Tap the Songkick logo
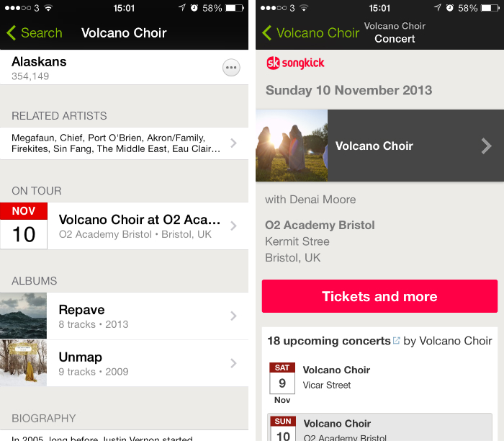The height and width of the screenshot is (441, 504). coord(295,63)
